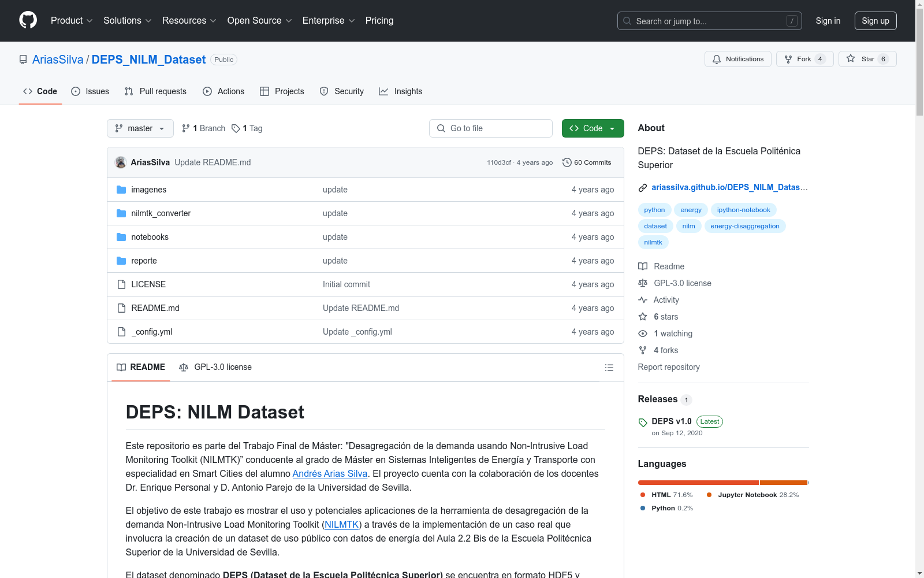Click the fork icon beside 4 forks
This screenshot has height=578, width=924.
(x=643, y=350)
